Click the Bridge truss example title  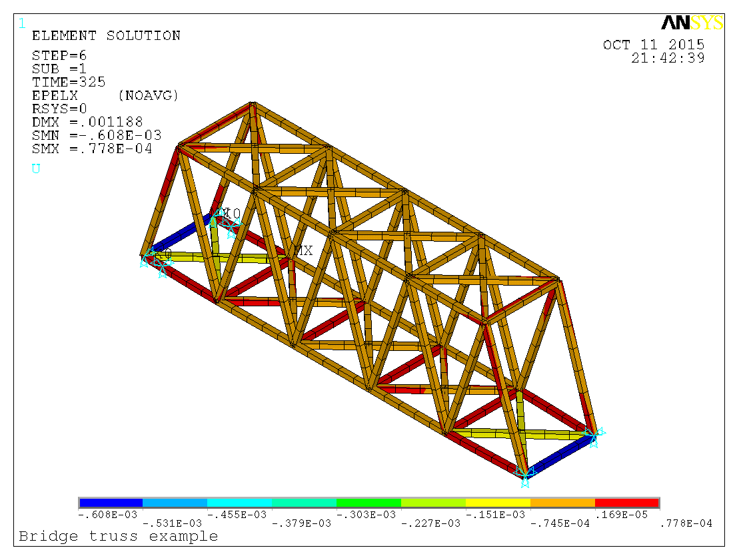tap(118, 536)
